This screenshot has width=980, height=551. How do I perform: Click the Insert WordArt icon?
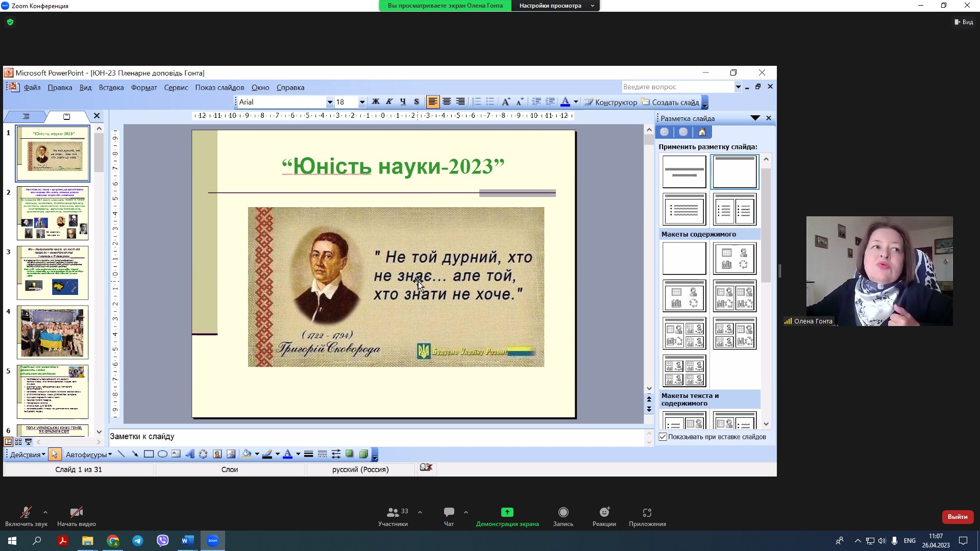(190, 454)
